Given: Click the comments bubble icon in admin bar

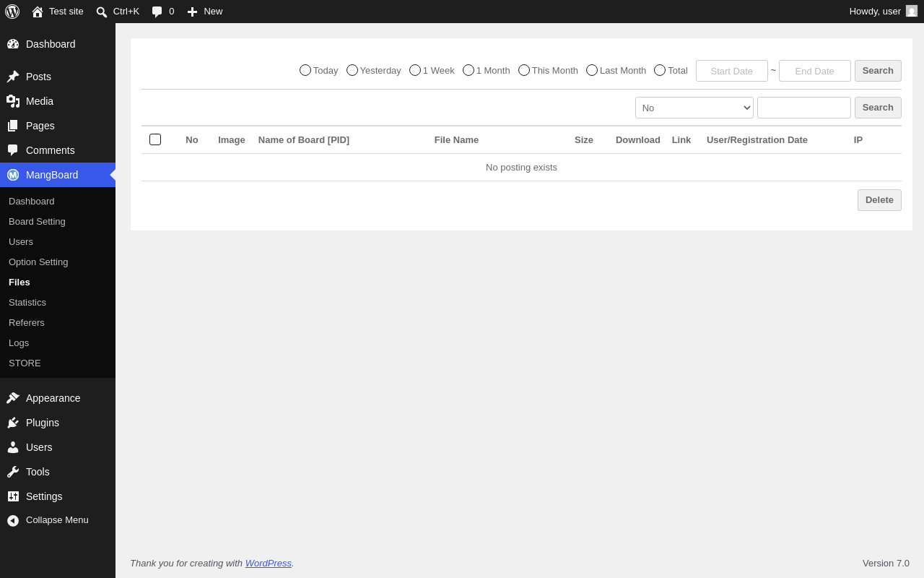Looking at the screenshot, I should tap(157, 12).
